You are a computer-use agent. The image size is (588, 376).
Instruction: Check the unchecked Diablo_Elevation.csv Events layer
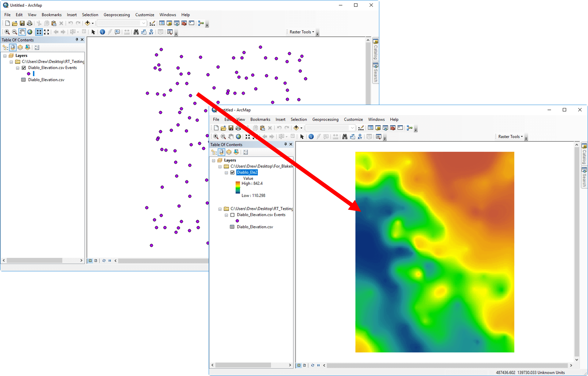(232, 215)
